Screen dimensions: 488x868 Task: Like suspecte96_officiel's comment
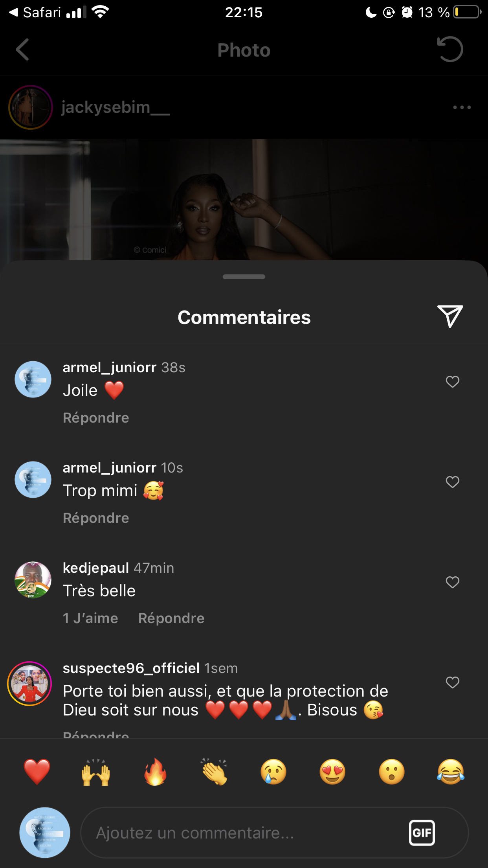click(452, 682)
